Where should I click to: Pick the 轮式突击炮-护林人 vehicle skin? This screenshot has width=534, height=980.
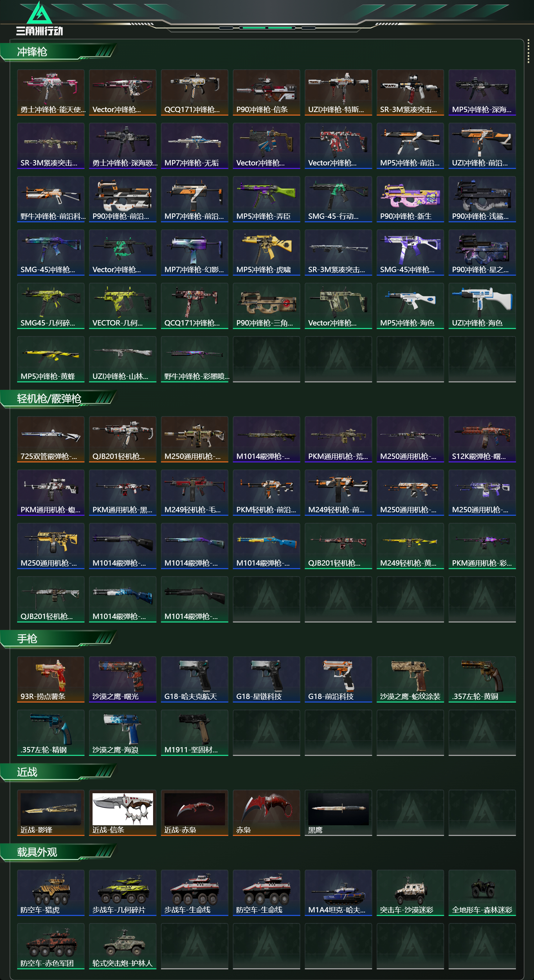click(122, 946)
